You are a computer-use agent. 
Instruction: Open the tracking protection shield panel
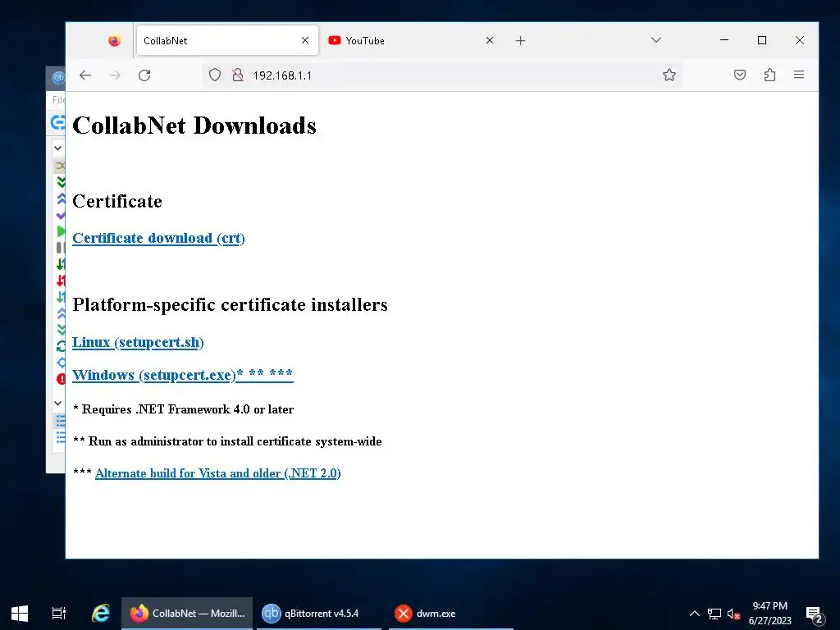coord(215,75)
